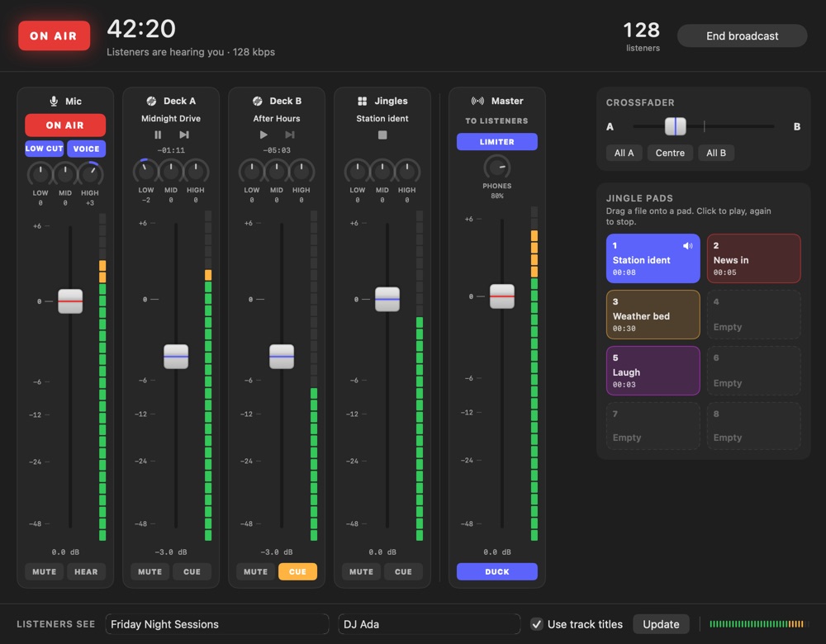This screenshot has width=826, height=644.
Task: Click Deck A LOW EQ knob
Action: 146,171
